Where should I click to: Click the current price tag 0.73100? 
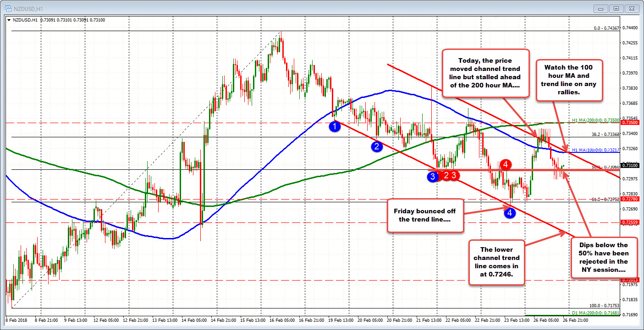click(x=629, y=165)
